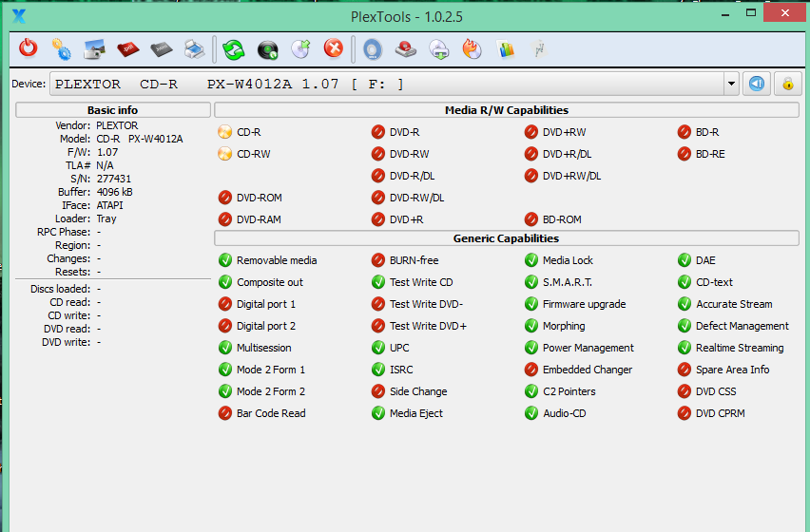This screenshot has width=810, height=532.
Task: Click the 'Accurate Stream' label
Action: [734, 304]
